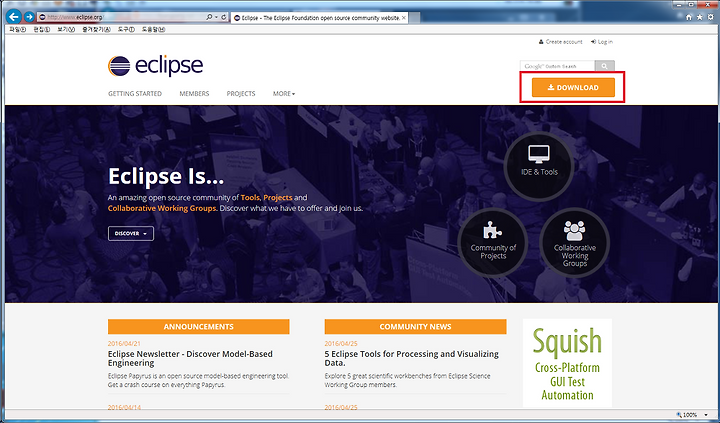Viewport: 720px width, 423px height.
Task: Click the IDE & Tools monitor circle
Action: [539, 166]
